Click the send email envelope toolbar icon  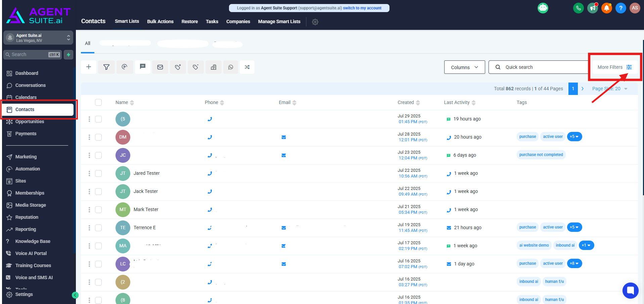[160, 67]
